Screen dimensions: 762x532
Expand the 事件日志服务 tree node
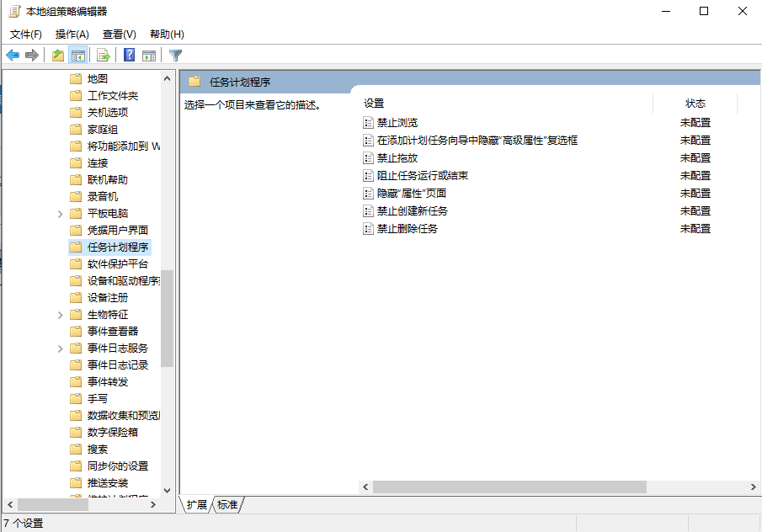[59, 348]
